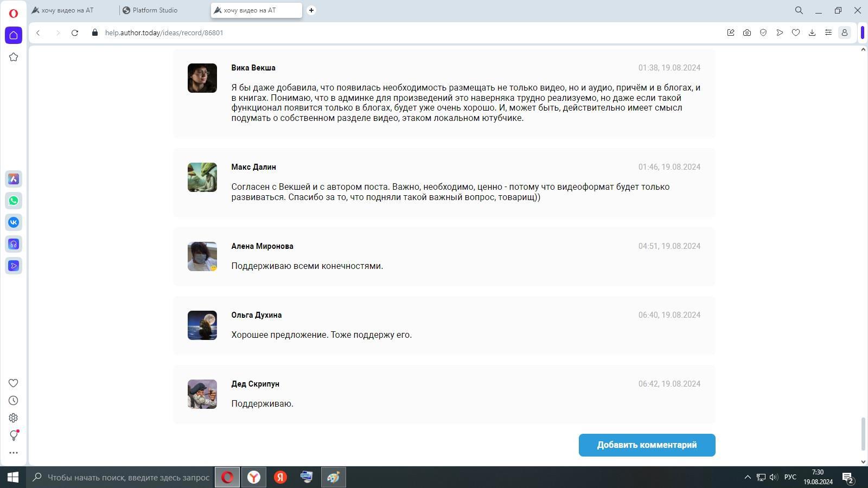Image resolution: width=868 pixels, height=488 pixels.
Task: Open Easy Setup sliders icon
Action: click(828, 33)
